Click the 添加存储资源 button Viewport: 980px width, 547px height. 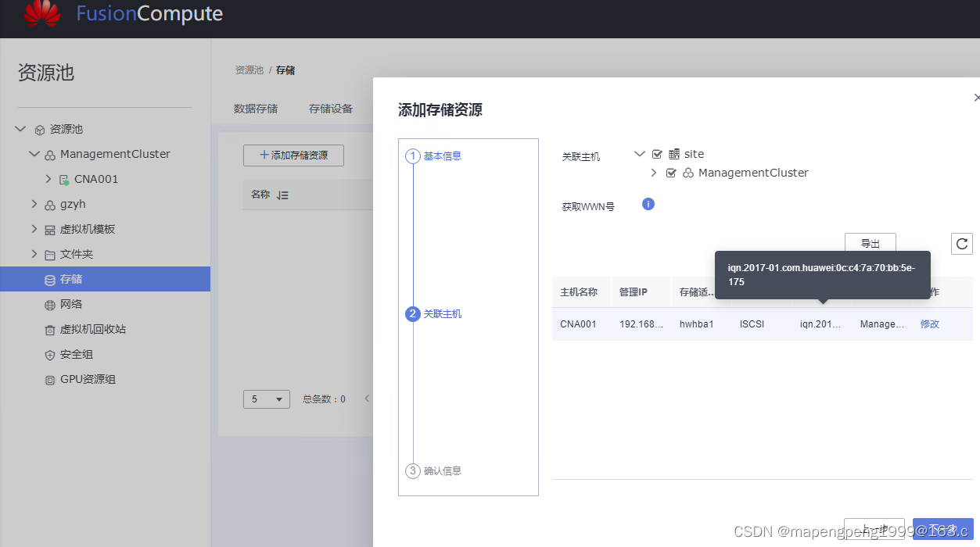(x=293, y=156)
